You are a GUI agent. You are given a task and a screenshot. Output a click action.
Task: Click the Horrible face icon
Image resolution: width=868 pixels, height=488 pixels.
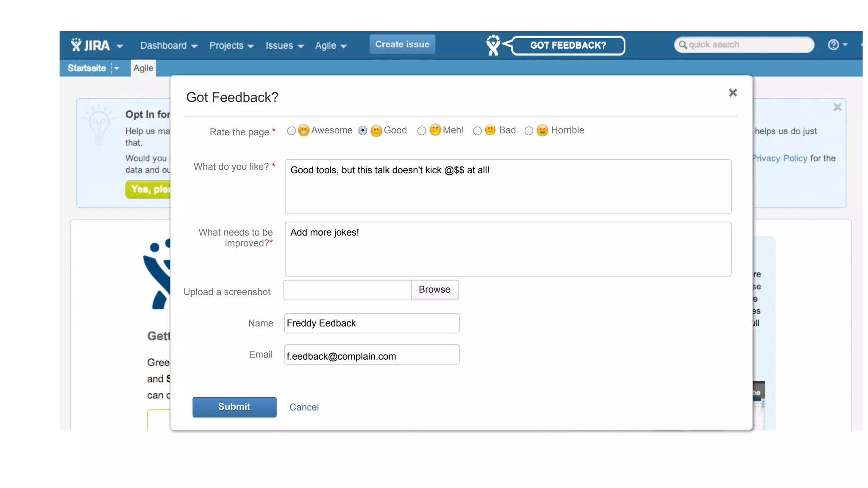(542, 130)
